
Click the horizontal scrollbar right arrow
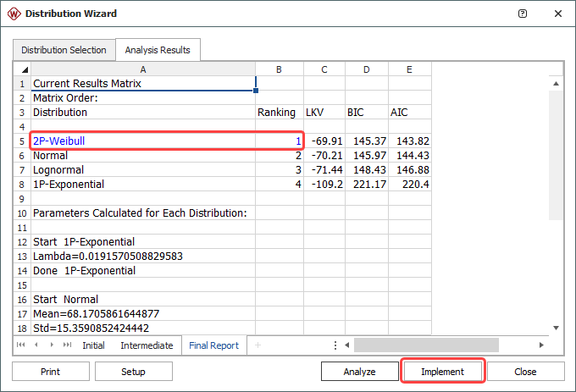(542, 345)
